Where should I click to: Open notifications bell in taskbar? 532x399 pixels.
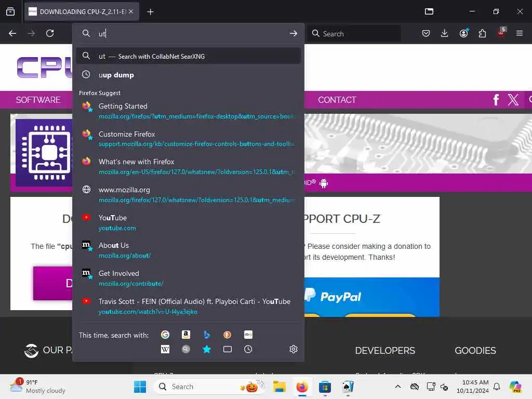pyautogui.click(x=497, y=387)
